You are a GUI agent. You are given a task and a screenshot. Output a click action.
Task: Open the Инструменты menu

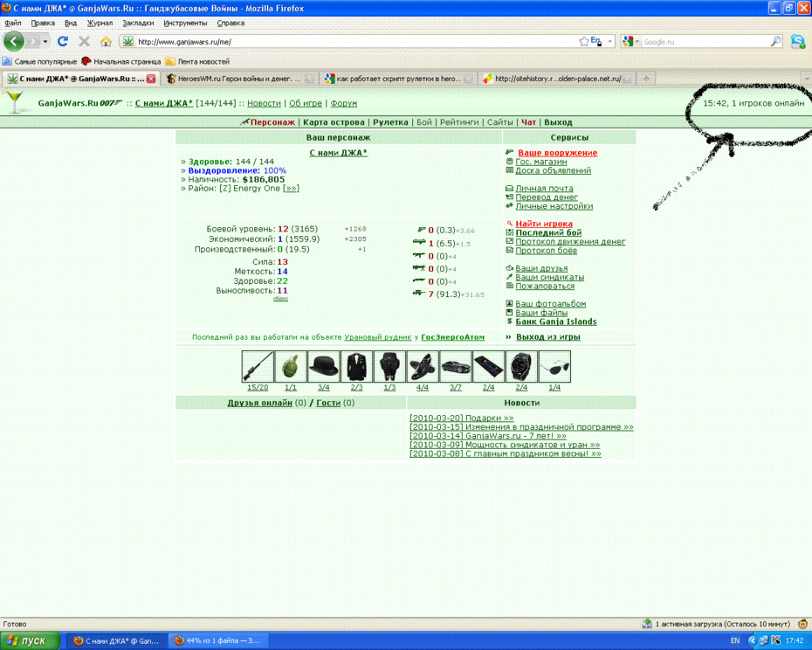click(185, 23)
